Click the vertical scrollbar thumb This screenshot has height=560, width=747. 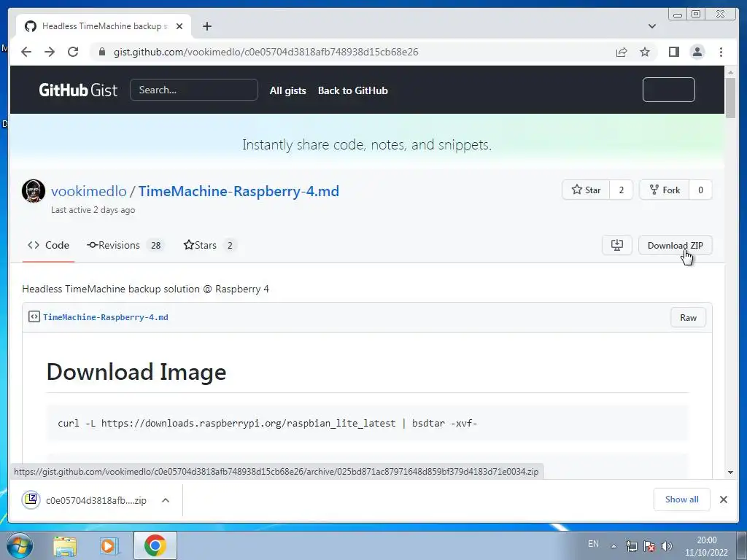730,98
